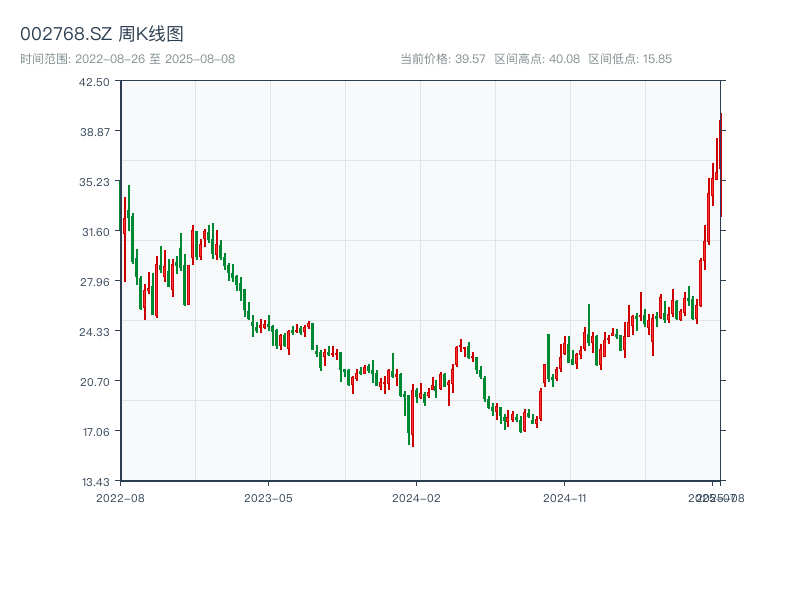Select the 2023-05 x-axis date label
Viewport: 800px width, 600px height.
click(x=268, y=497)
